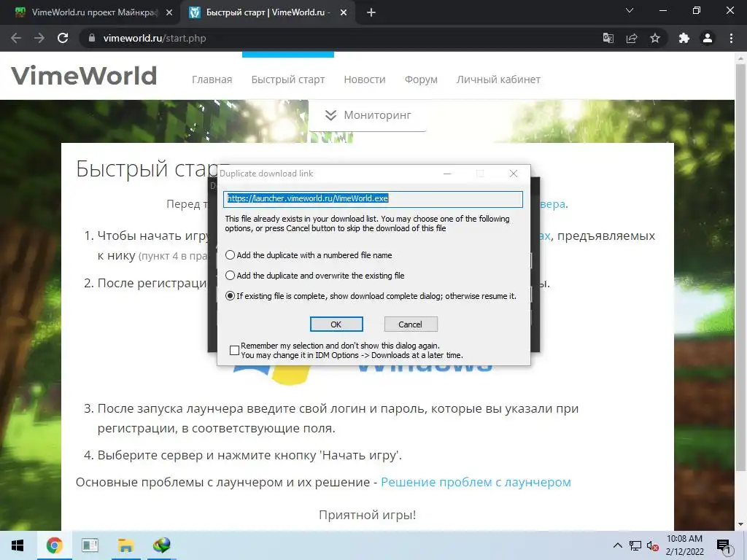Bookmark the page with star icon
Screen dimensions: 747x560
(x=655, y=38)
